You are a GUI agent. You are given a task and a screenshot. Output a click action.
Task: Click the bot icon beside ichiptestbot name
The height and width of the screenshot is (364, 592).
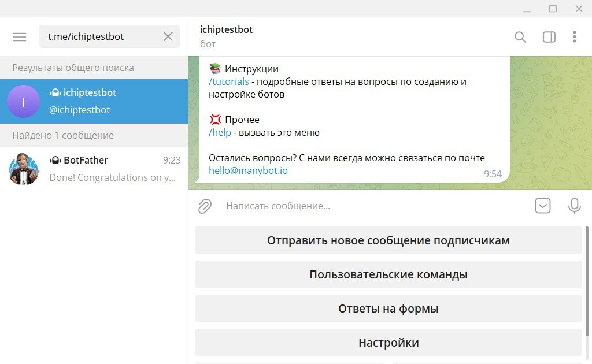55,92
